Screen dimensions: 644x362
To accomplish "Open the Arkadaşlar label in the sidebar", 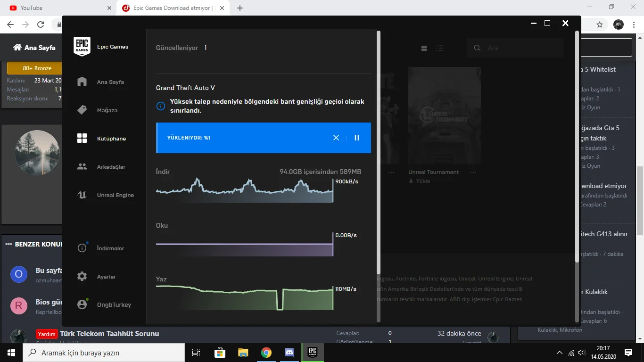I will [x=111, y=167].
